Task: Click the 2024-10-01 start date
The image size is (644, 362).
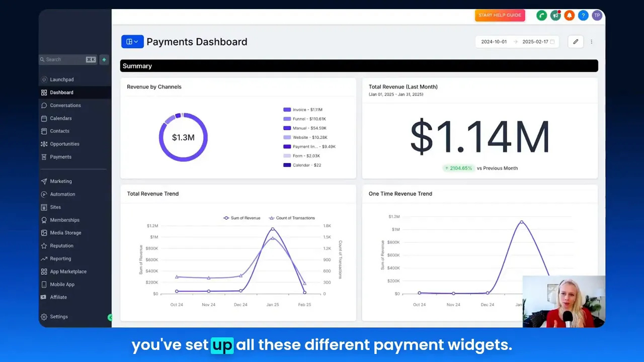Action: point(494,42)
